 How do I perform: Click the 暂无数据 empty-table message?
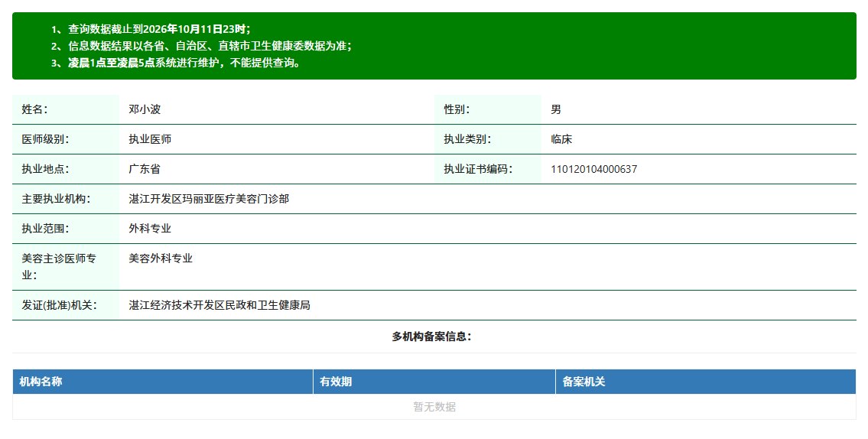point(434,407)
